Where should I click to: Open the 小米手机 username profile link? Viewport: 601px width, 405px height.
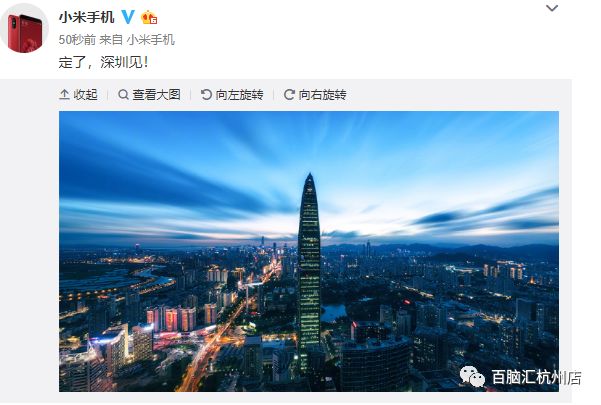[x=87, y=17]
